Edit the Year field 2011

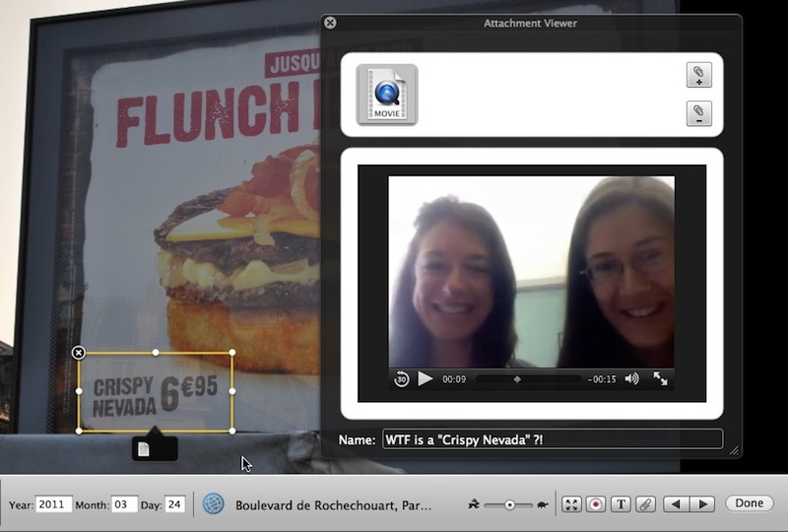click(x=53, y=504)
